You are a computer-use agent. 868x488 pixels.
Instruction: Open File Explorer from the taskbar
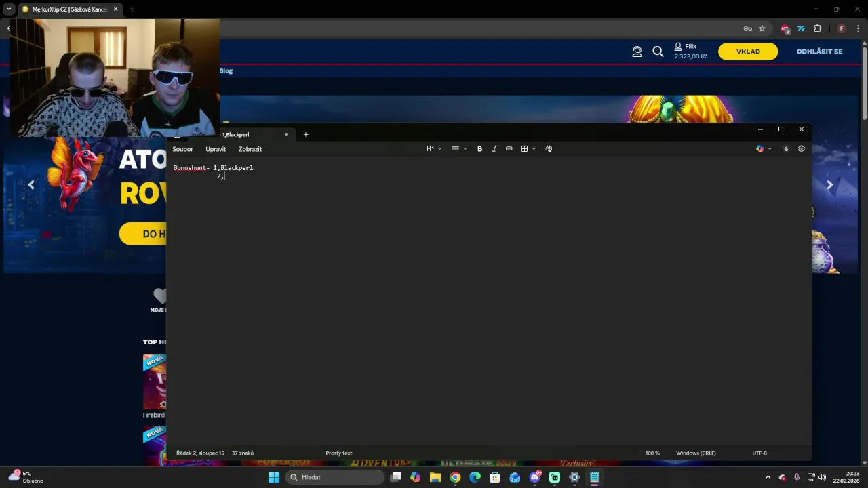tap(435, 477)
